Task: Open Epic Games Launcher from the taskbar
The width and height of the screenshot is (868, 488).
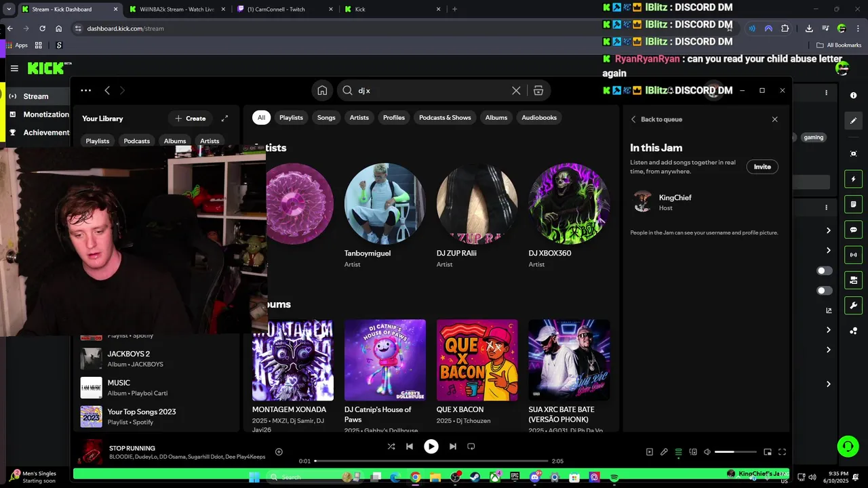Action: 515,477
